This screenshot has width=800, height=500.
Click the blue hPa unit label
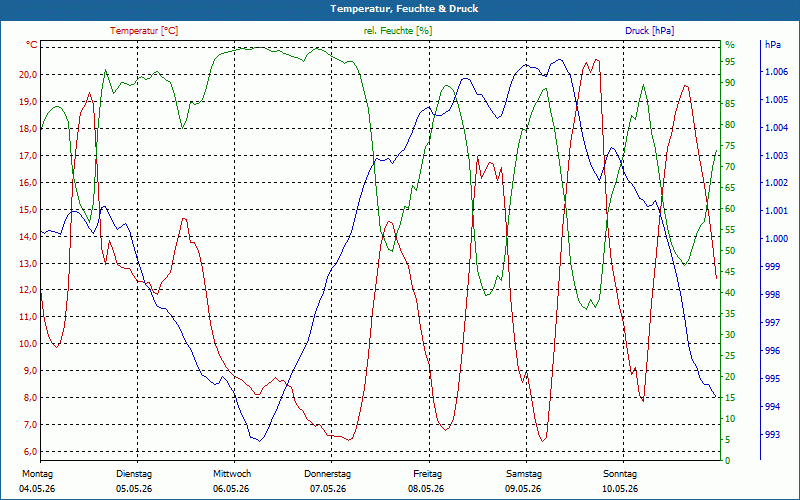point(773,44)
